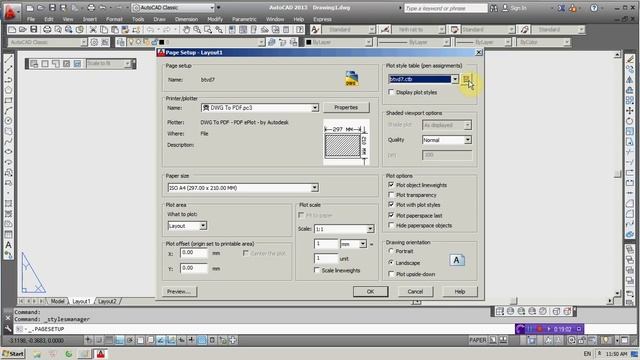
Task: Expand the plot Scale 1:1 dropdown
Action: coord(370,229)
